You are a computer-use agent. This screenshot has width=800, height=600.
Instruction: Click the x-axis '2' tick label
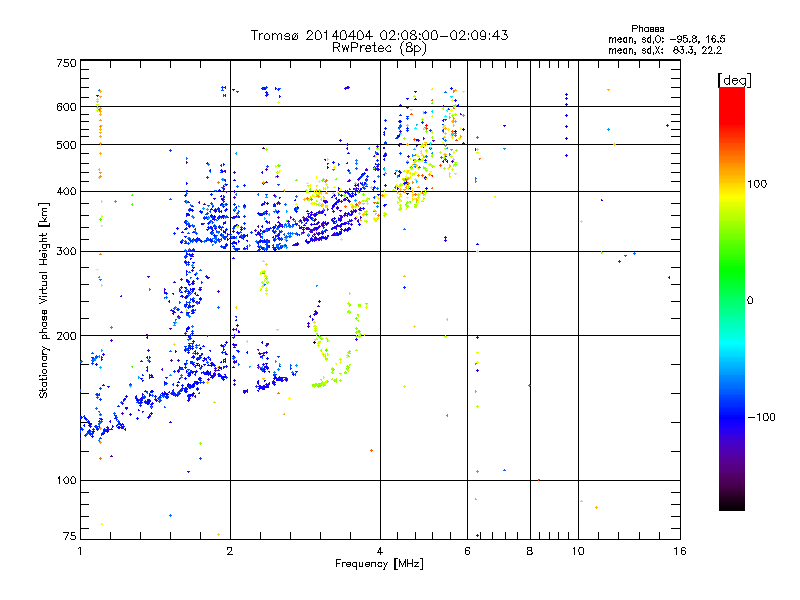point(230,551)
